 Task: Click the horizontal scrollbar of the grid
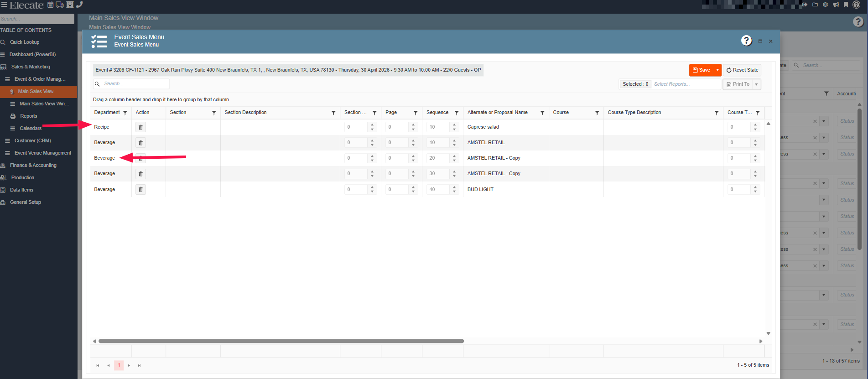pyautogui.click(x=281, y=341)
